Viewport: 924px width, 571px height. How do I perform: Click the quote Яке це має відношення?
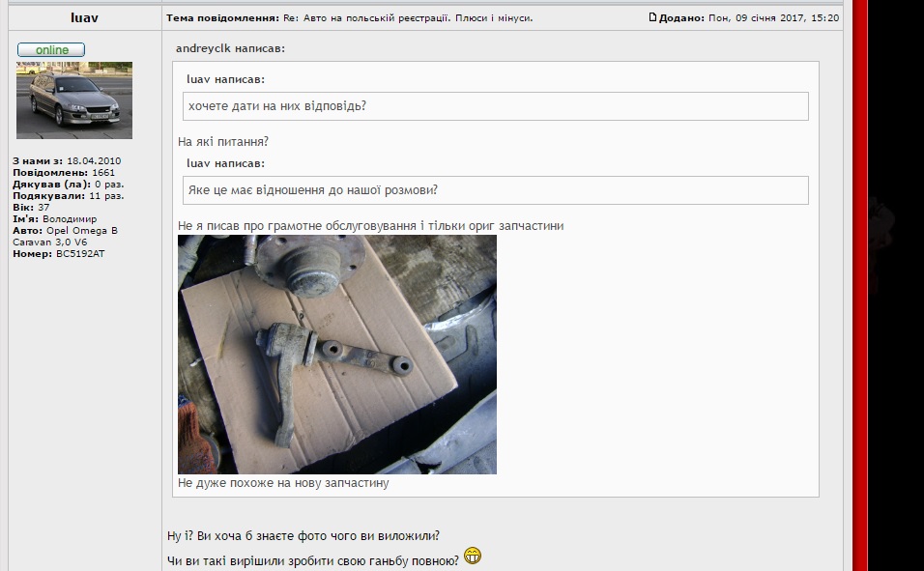click(x=496, y=190)
